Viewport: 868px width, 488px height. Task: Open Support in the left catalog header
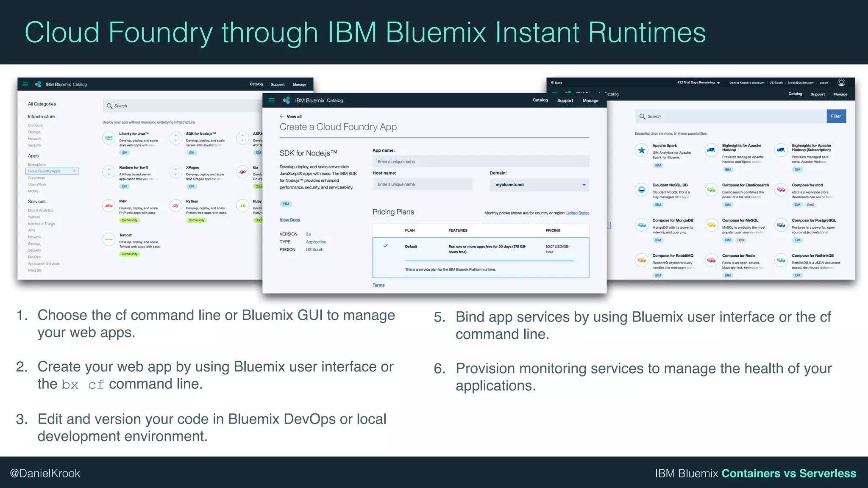[278, 85]
